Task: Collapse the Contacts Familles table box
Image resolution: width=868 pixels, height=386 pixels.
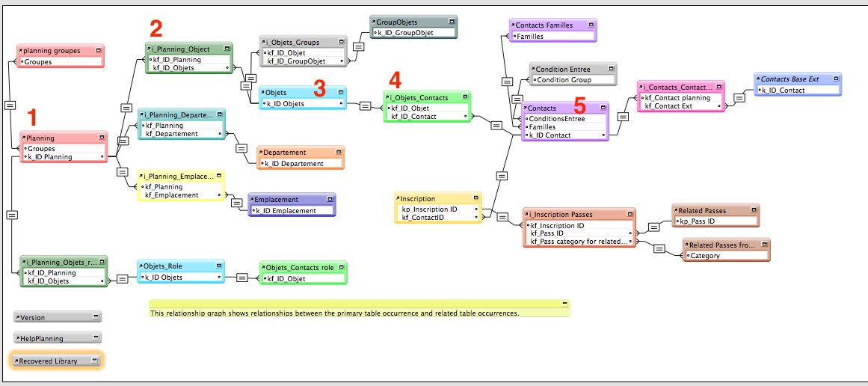Action: coord(591,25)
